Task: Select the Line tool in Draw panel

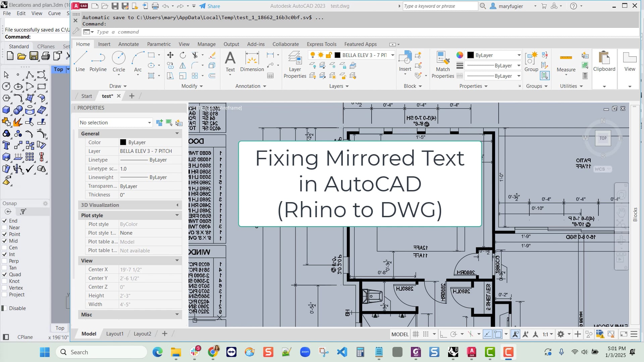Action: [x=80, y=62]
